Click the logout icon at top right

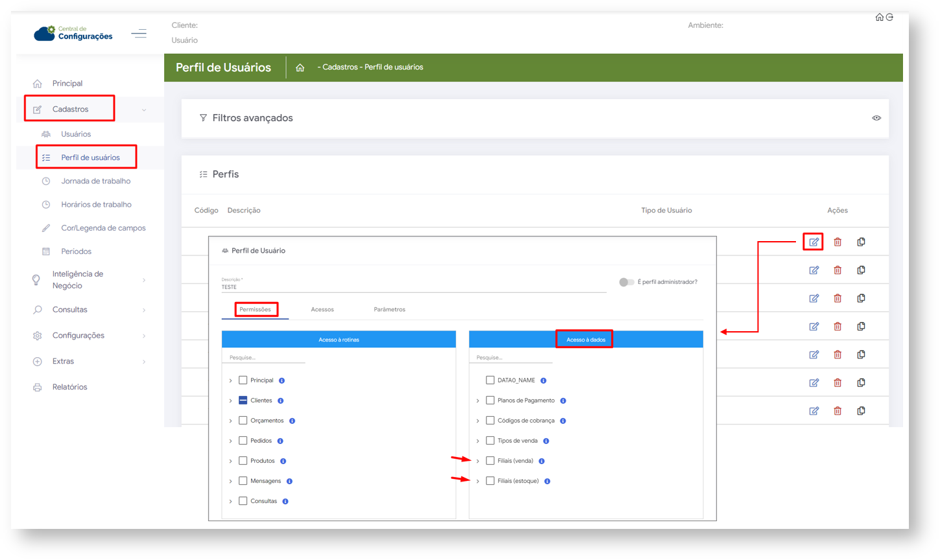point(889,17)
